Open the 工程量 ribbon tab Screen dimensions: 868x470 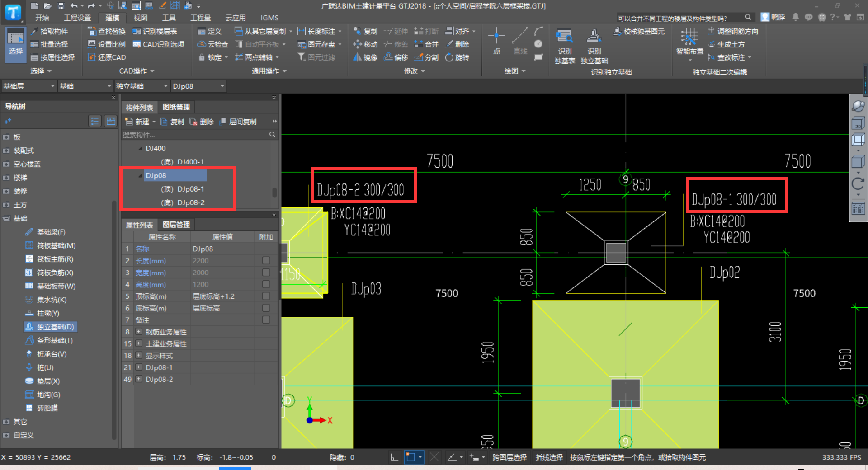point(201,18)
